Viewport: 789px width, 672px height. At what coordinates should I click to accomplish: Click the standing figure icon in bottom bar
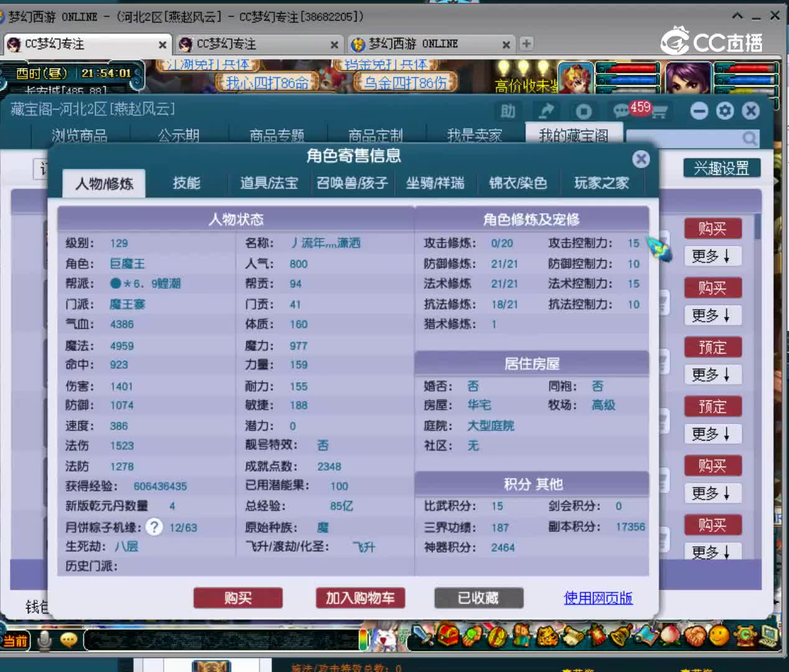tap(523, 636)
